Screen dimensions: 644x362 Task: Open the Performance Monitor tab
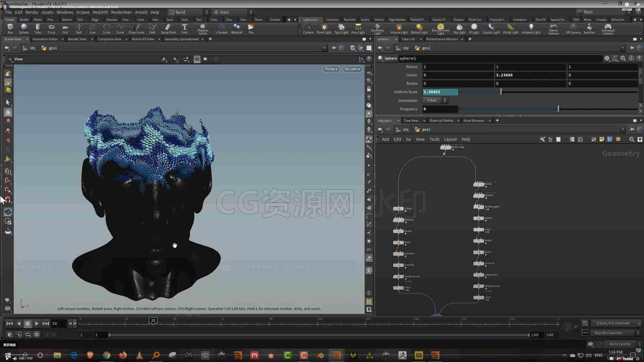click(442, 39)
